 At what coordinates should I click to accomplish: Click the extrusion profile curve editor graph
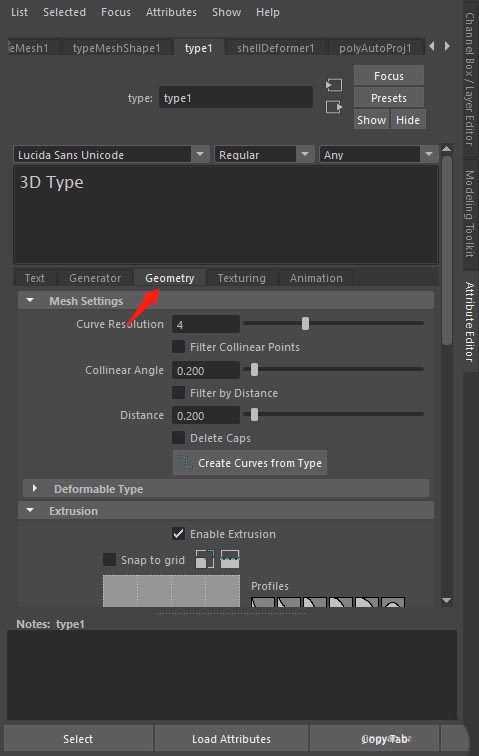[171, 591]
